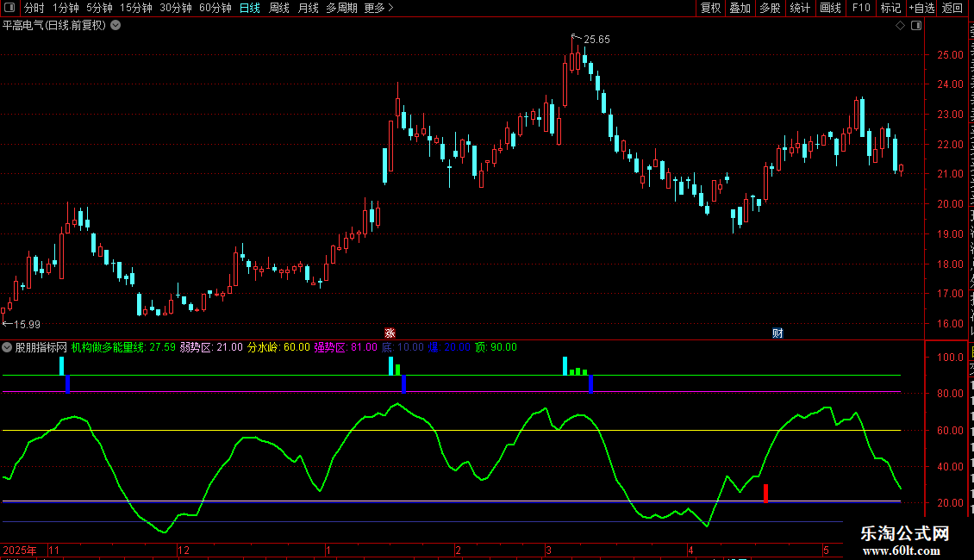Click the 返回 back button
The width and height of the screenshot is (974, 560).
coord(952,8)
